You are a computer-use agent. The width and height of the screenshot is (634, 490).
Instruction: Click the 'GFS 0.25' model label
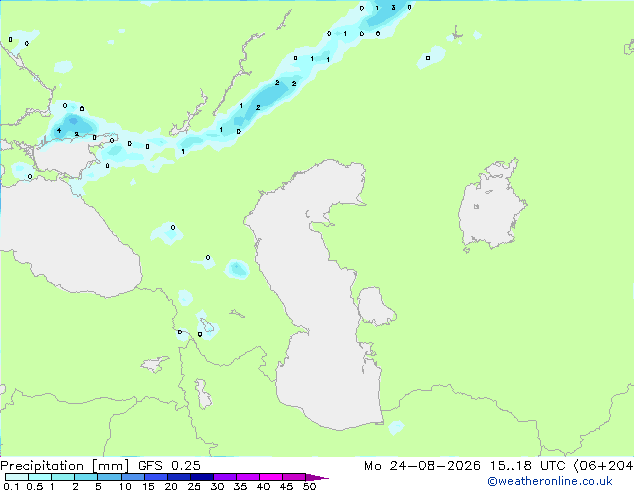point(169,466)
